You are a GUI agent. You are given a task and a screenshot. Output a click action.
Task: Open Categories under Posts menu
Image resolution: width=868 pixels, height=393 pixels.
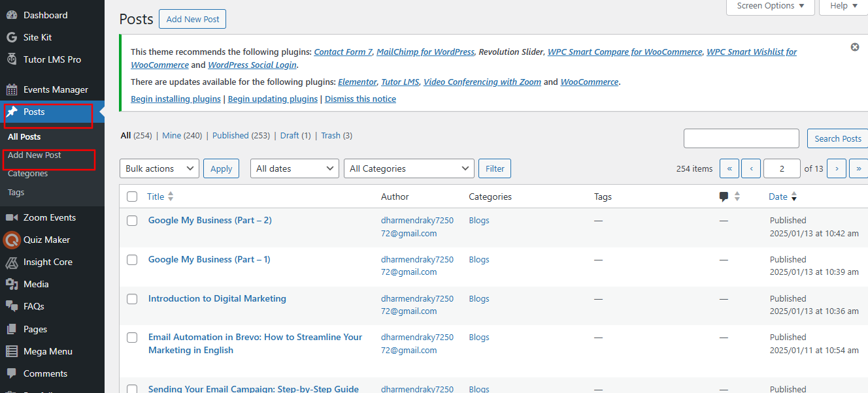point(28,174)
